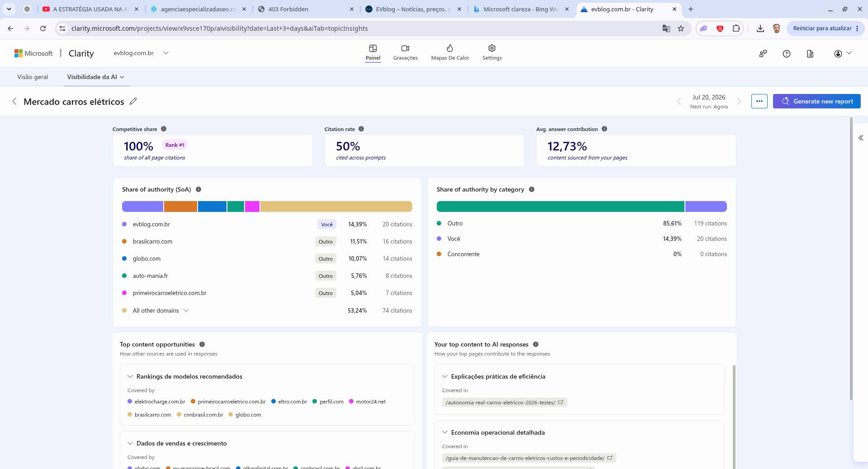This screenshot has height=469, width=868.
Task: Switch to the 403 Forbidden browser tab
Action: [307, 9]
